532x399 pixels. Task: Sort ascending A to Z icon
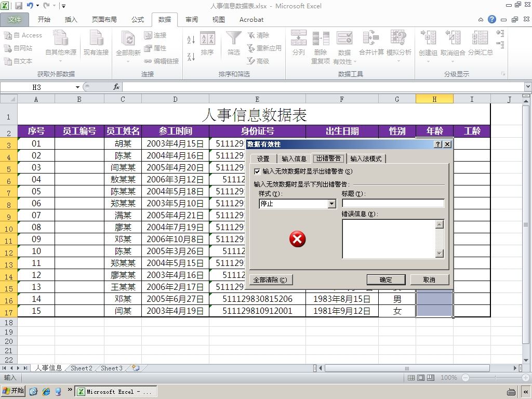(191, 39)
